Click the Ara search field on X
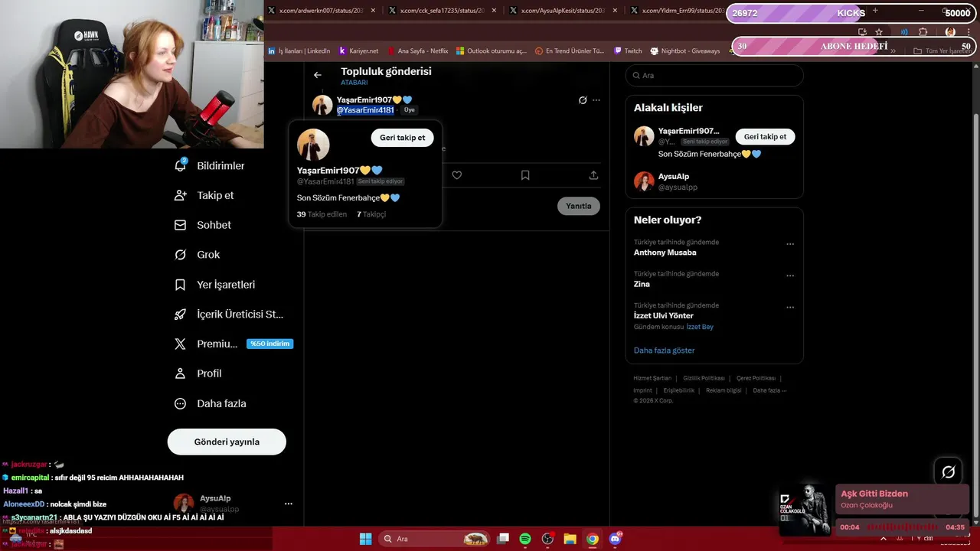This screenshot has width=980, height=551. coord(714,75)
